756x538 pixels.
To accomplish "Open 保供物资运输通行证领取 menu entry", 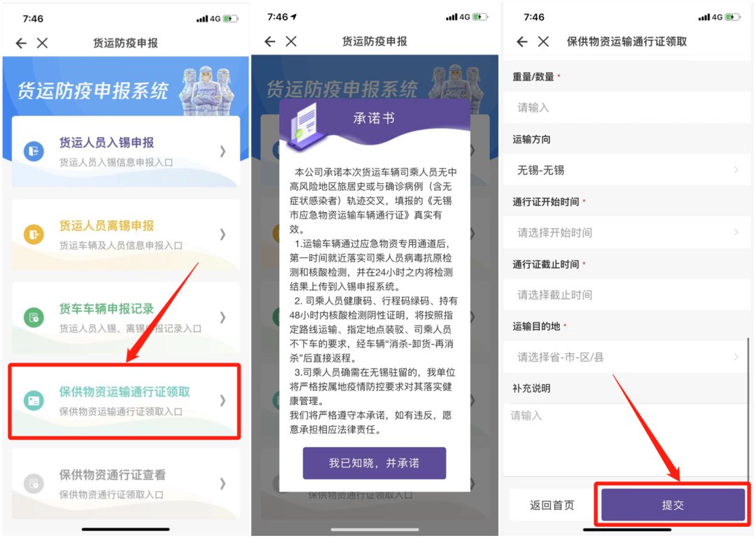I will (125, 401).
